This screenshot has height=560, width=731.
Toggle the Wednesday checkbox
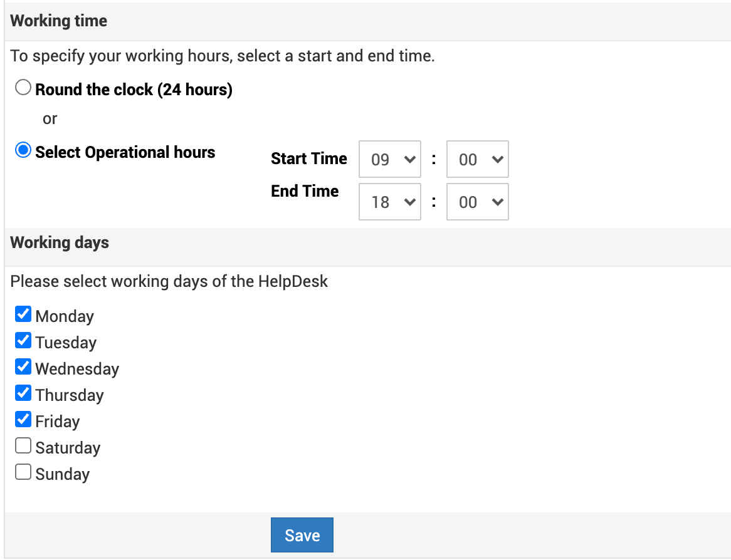click(23, 367)
